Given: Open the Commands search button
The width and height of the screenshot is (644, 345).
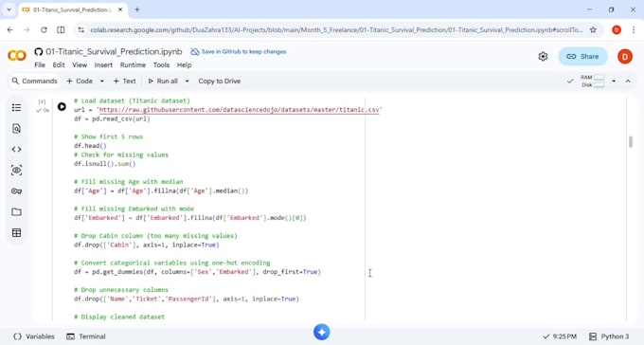Looking at the screenshot, I should (34, 81).
